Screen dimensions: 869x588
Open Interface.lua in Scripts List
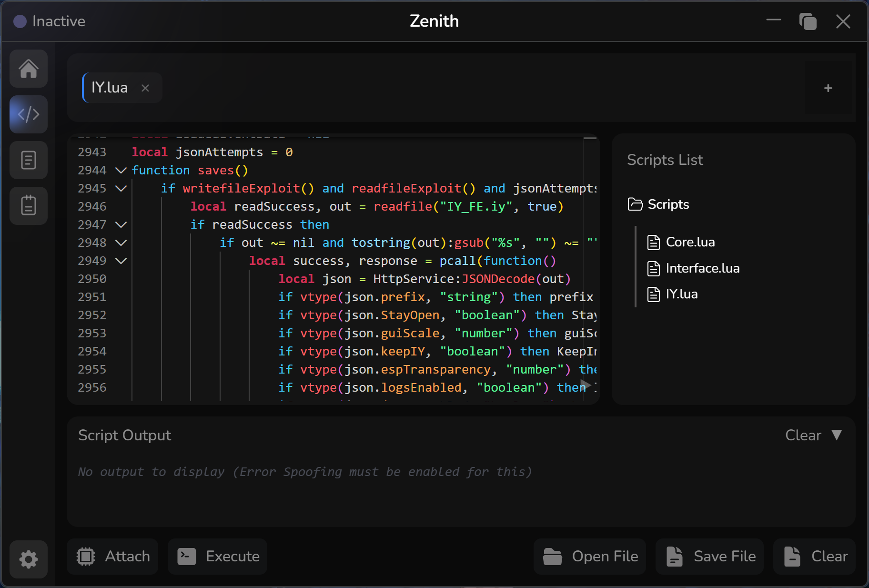point(694,268)
